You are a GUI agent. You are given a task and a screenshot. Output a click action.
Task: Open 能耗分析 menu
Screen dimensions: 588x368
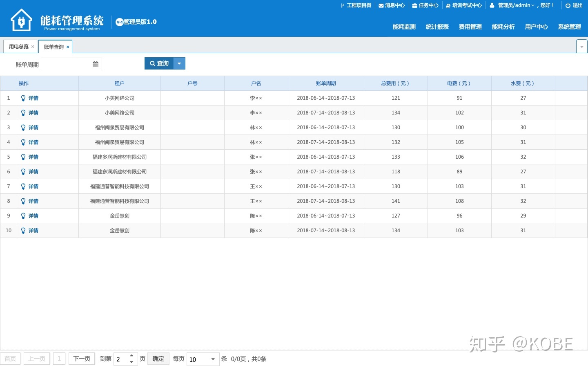(x=503, y=27)
